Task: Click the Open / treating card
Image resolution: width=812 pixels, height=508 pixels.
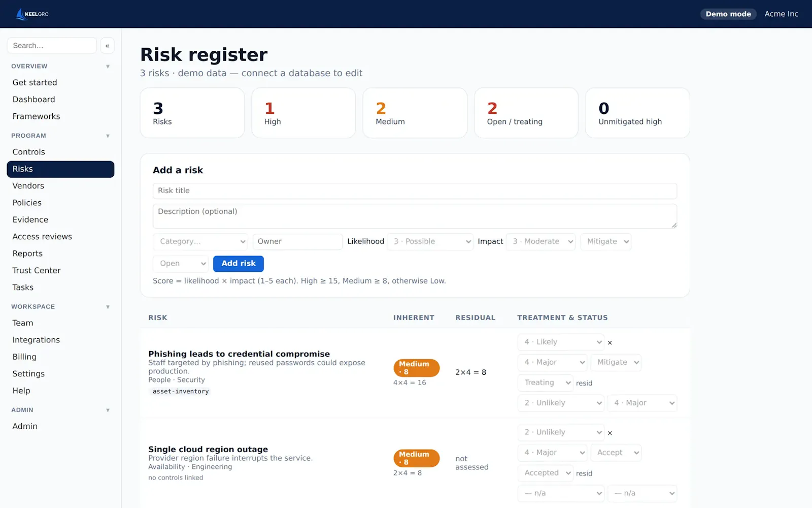Action: (x=526, y=113)
